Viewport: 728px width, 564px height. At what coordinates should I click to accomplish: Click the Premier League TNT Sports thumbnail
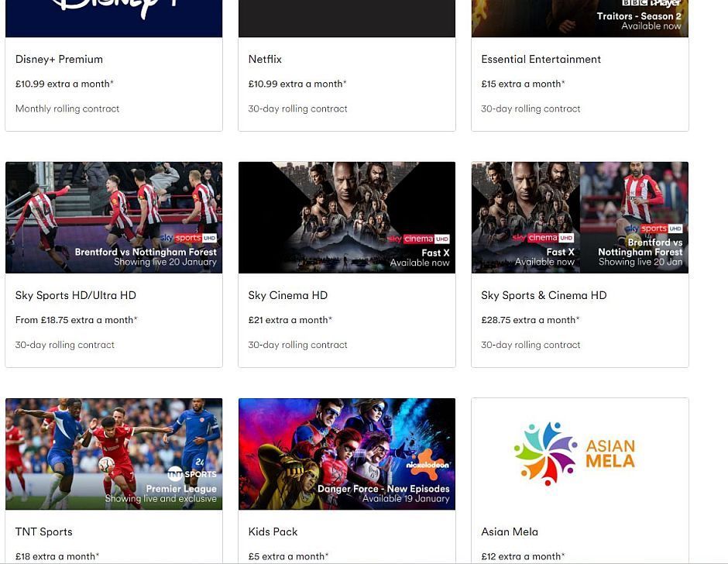coord(114,454)
